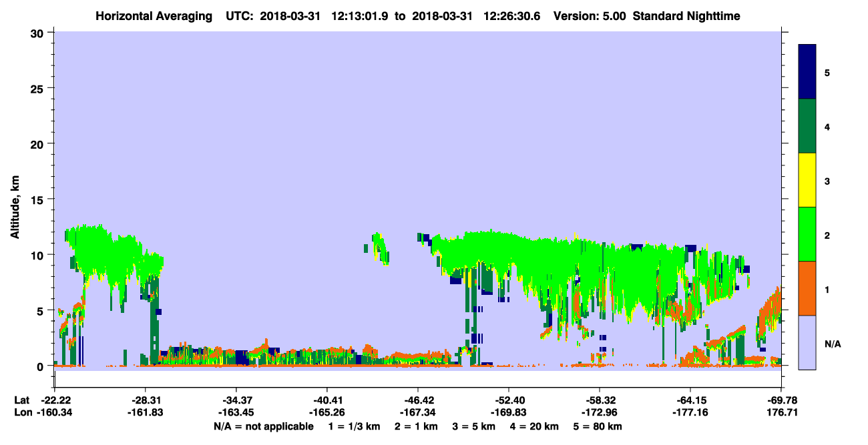
Task: Click longitude value -167.34
Action: pyautogui.click(x=417, y=412)
